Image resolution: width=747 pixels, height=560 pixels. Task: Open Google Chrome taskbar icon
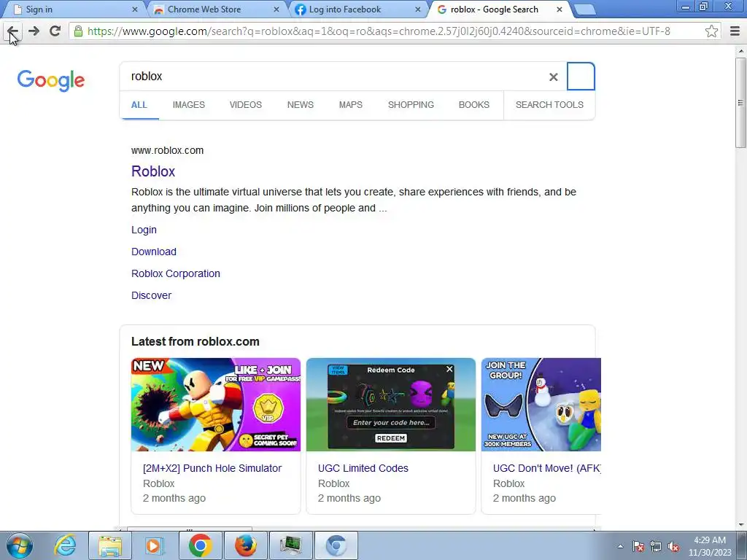tap(200, 545)
